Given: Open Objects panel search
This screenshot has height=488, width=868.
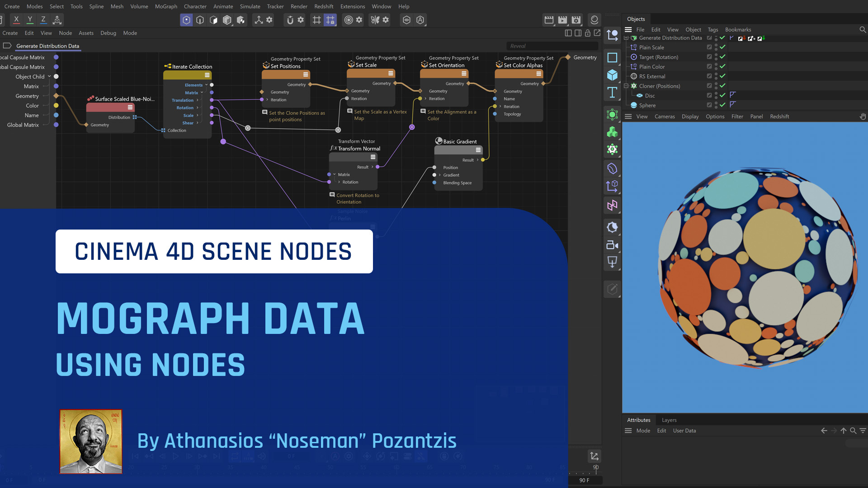Looking at the screenshot, I should (x=862, y=30).
